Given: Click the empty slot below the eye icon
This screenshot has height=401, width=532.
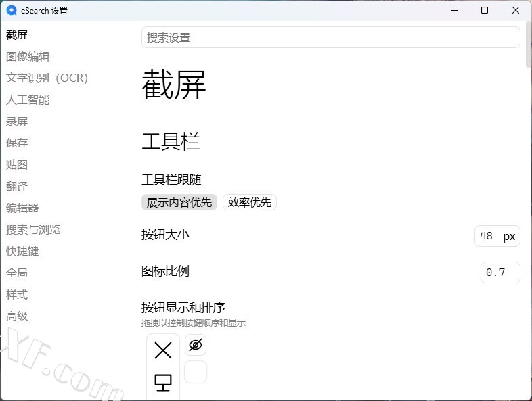Looking at the screenshot, I should pyautogui.click(x=196, y=372).
